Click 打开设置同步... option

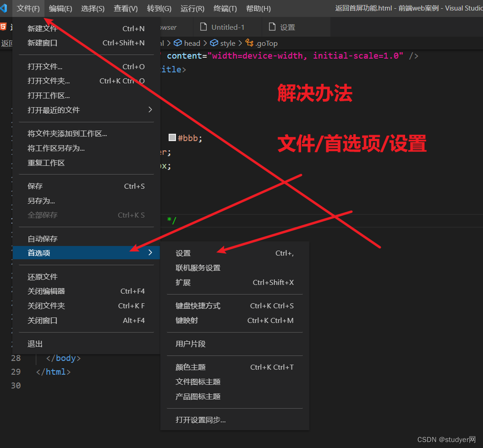tap(201, 420)
